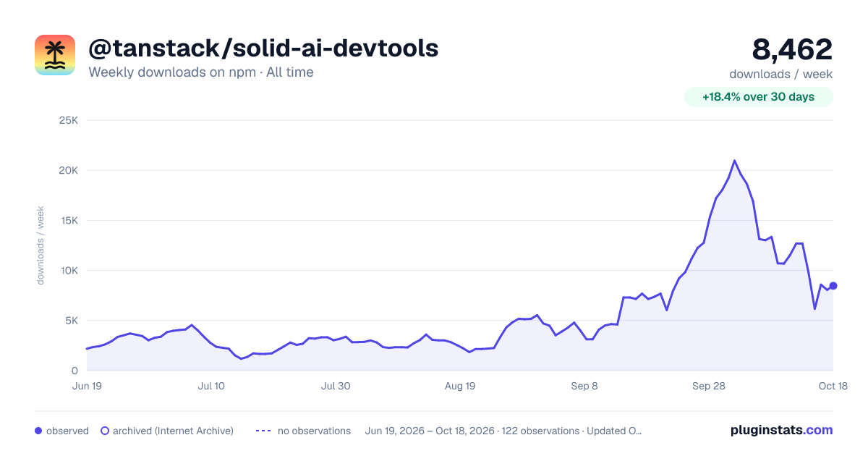Click the rotated 'downloads / week' axis title
Viewport: 868px width, 456px height.
41,245
